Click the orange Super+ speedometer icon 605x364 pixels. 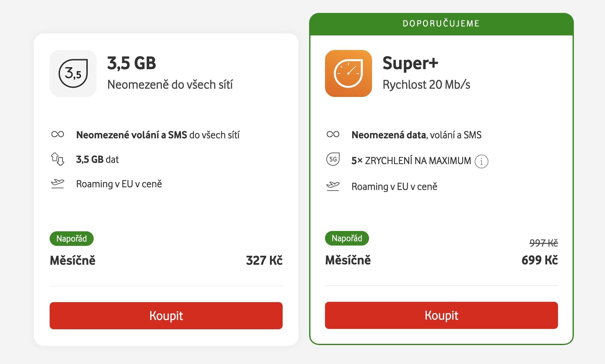(x=349, y=73)
